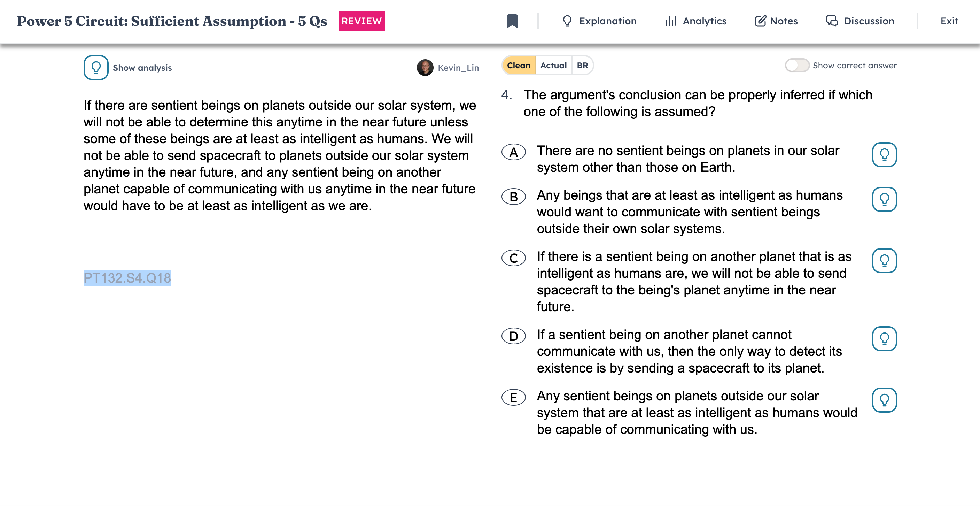Screen dimensions: 980x506
Task: Open the Explanation panel
Action: (599, 21)
